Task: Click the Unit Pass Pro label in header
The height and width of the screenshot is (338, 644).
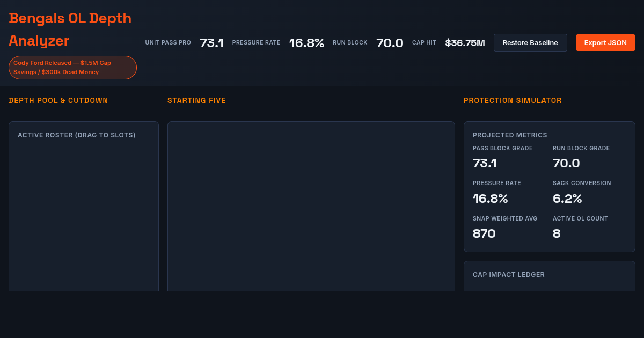Action: 168,43
